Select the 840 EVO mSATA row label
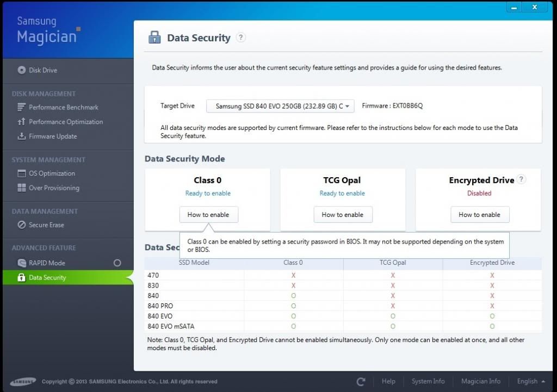 pyautogui.click(x=171, y=326)
